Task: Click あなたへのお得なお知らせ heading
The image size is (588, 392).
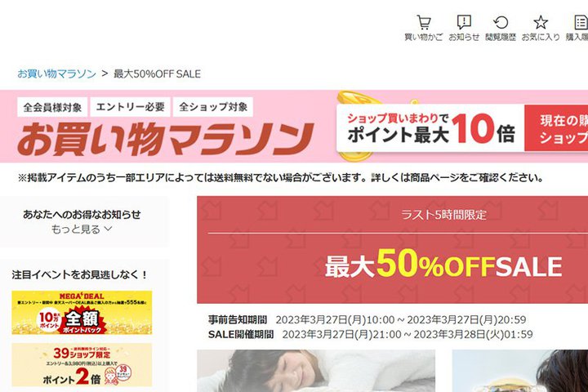Action: [x=82, y=215]
